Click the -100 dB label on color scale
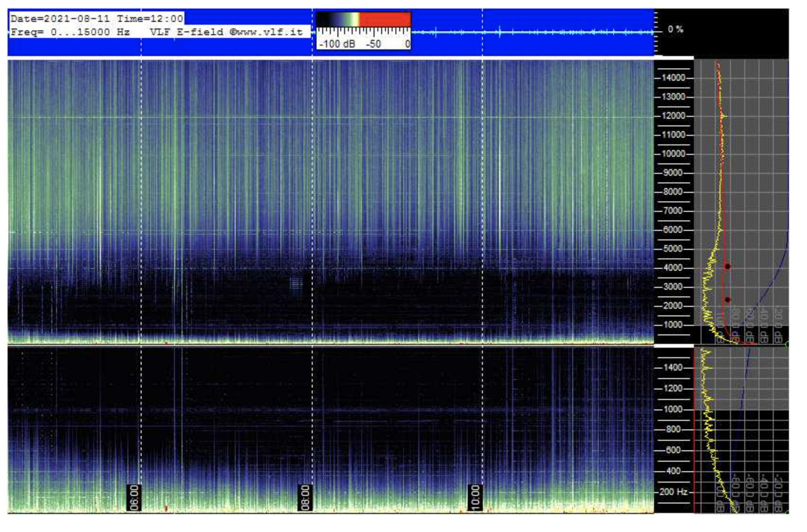The width and height of the screenshot is (807, 532). [x=336, y=44]
